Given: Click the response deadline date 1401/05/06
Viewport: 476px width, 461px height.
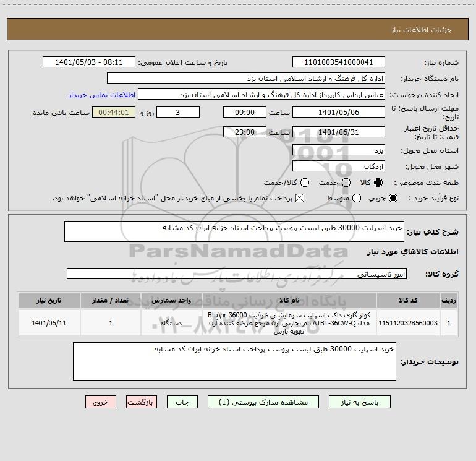Looking at the screenshot, I should coord(339,112).
